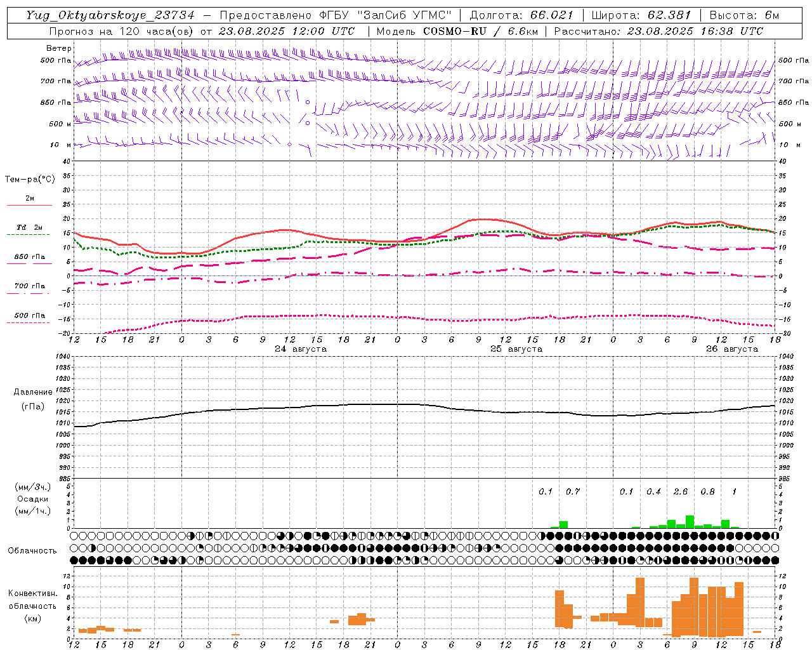Click the date label 26 августа
Viewport: 812px width, 650px height.
732,349
